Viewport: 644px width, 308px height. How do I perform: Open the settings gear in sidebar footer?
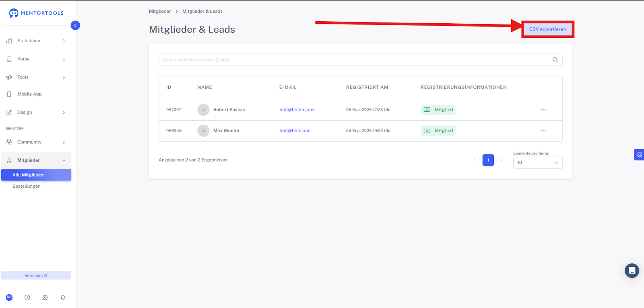45,298
